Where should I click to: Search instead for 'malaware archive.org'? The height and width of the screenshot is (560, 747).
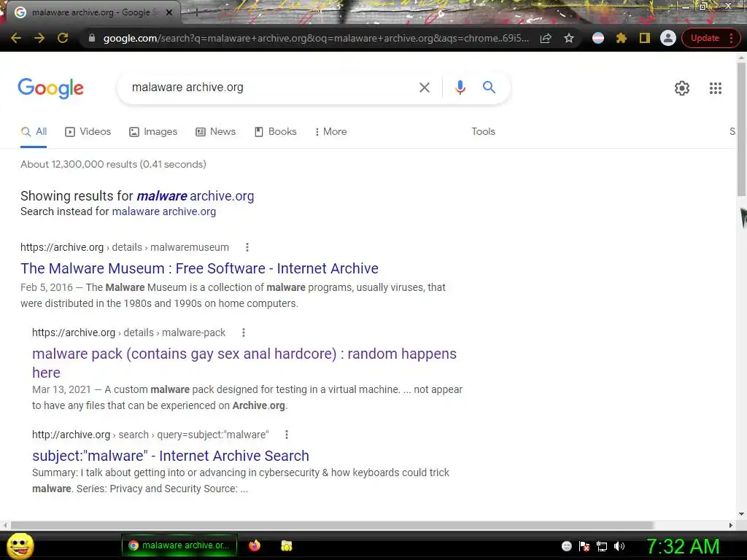click(x=164, y=211)
